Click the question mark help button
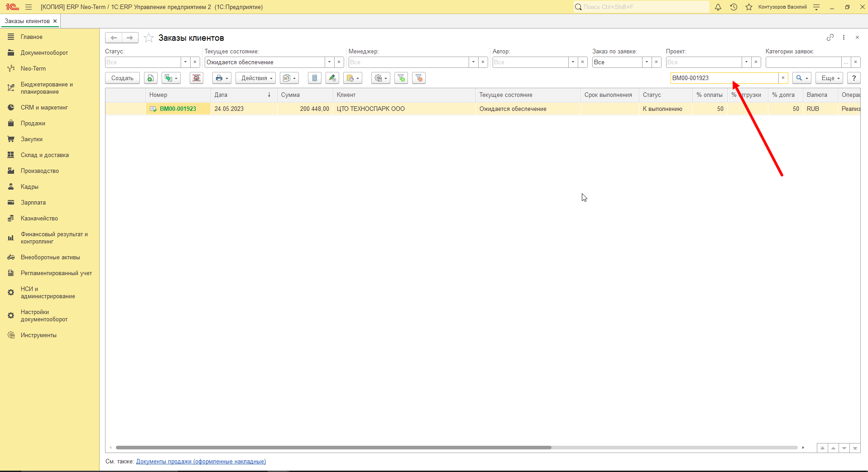The height and width of the screenshot is (472, 868). coord(854,78)
